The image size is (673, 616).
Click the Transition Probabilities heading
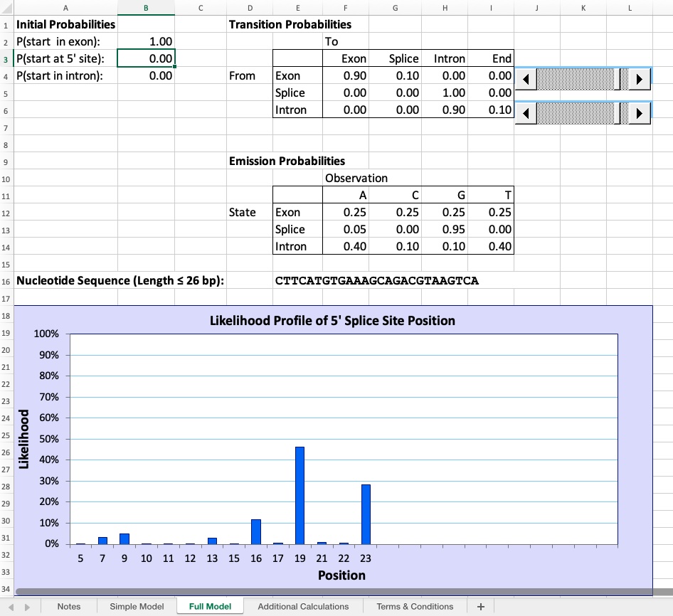click(x=290, y=24)
